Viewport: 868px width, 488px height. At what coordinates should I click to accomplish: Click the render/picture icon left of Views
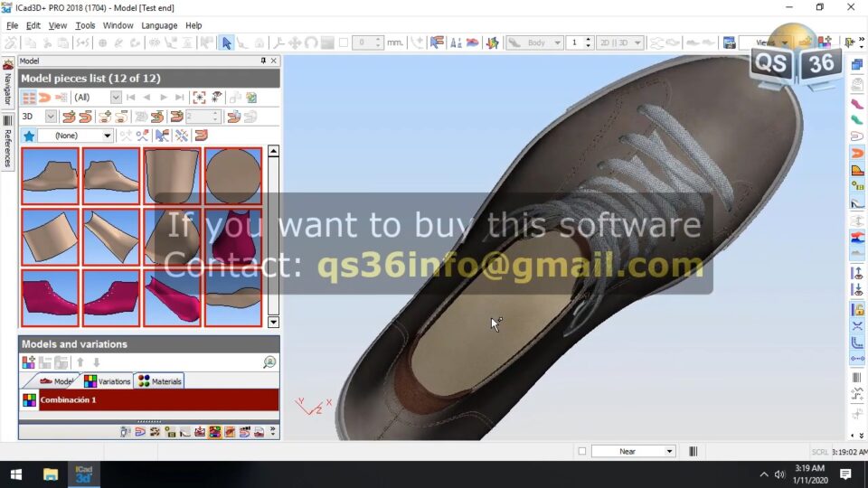click(x=729, y=42)
